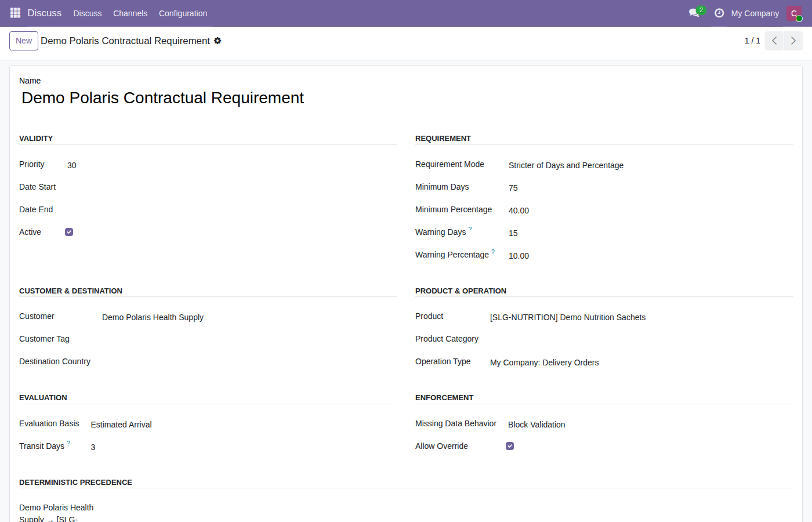Show Transit Days help tooltip icon
Screen dimensions: 812x522
tap(68, 443)
